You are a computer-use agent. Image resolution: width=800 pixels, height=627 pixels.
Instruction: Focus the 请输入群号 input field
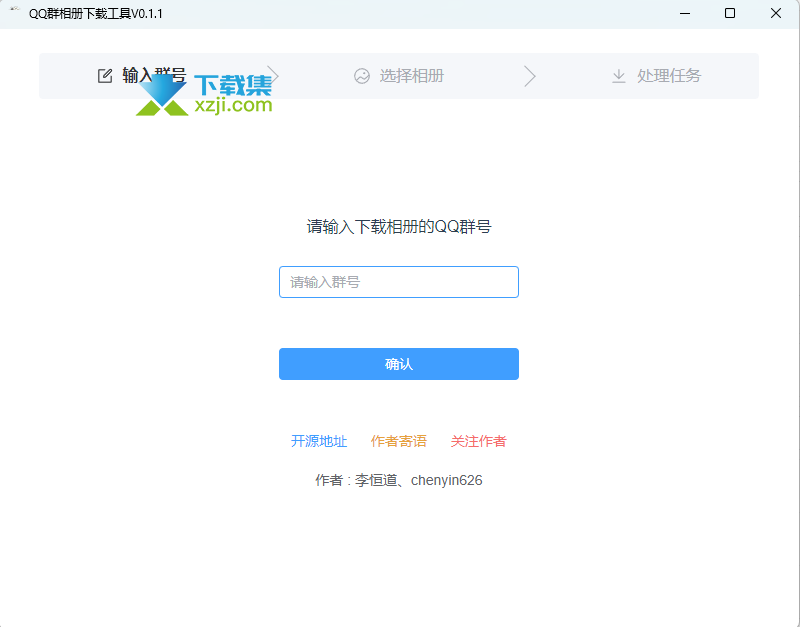coord(399,282)
